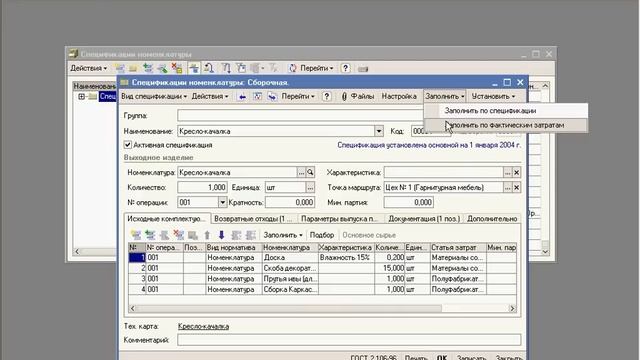Click ellipsis button for Точка маршрута field
Image resolution: width=640 pixels, height=360 pixels.
point(507,187)
